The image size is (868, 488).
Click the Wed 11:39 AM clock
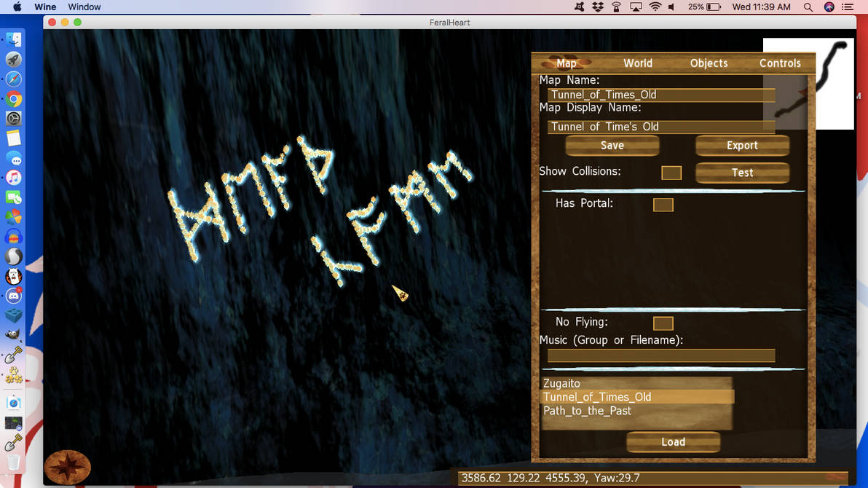click(761, 7)
